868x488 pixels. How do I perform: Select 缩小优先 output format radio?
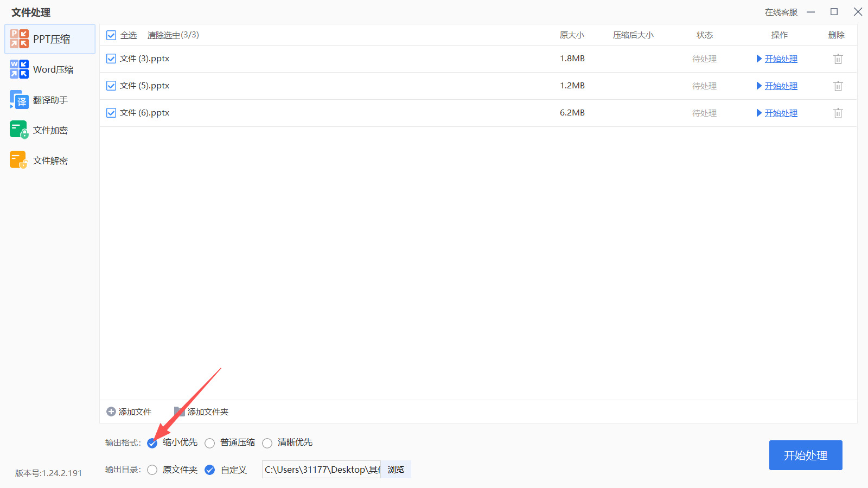[152, 443]
